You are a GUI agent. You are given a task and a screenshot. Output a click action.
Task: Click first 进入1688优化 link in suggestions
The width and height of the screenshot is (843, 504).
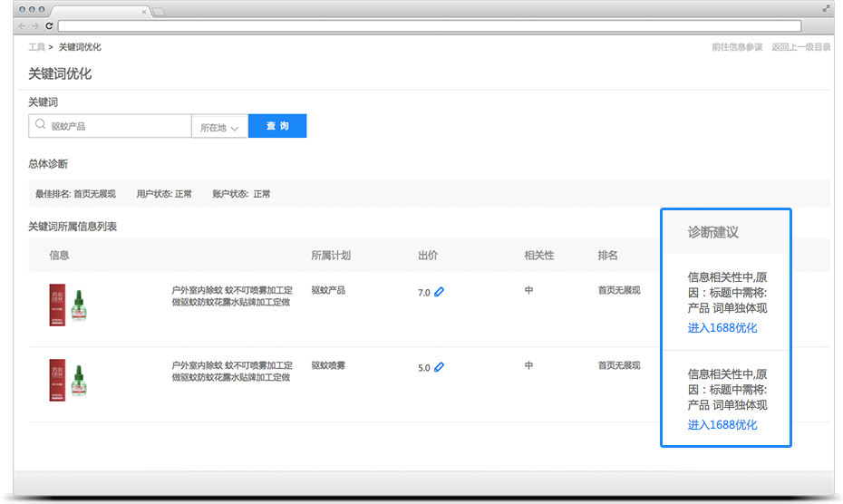[x=722, y=328]
